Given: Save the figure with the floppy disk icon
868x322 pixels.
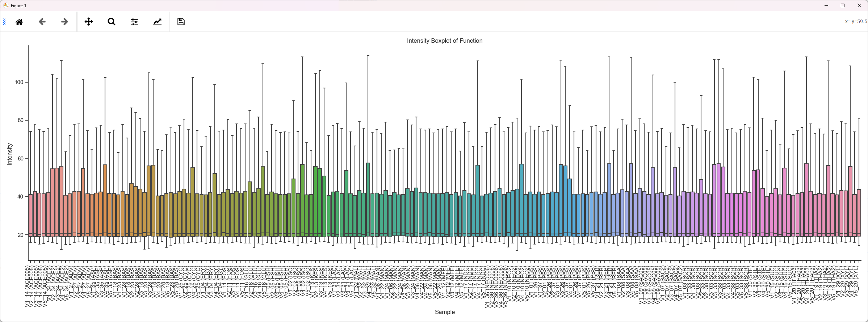Looking at the screenshot, I should [181, 22].
